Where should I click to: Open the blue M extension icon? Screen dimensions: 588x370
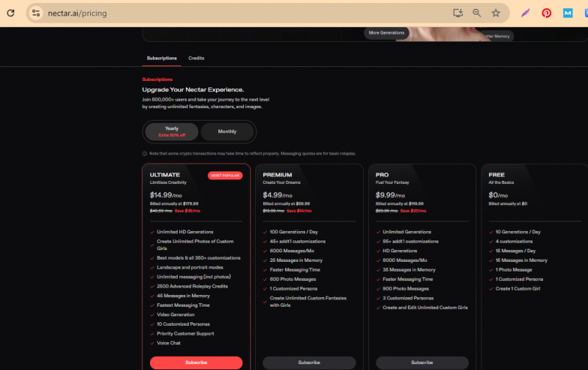tap(567, 13)
